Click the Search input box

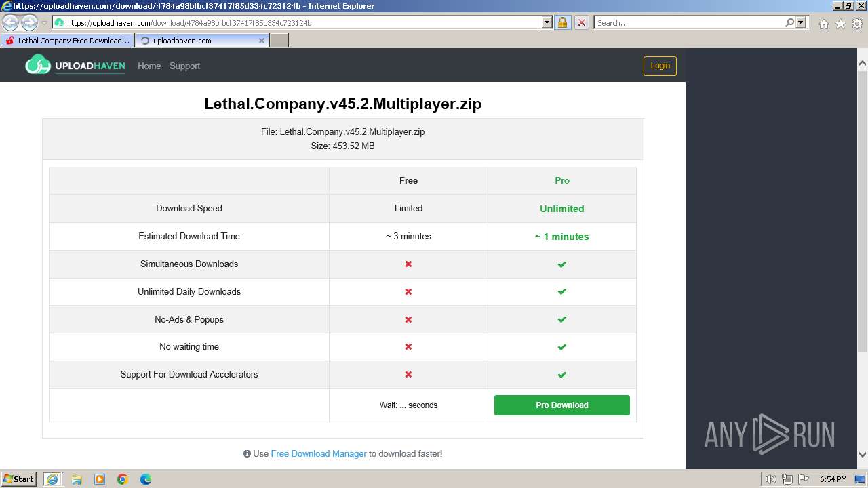tap(689, 22)
